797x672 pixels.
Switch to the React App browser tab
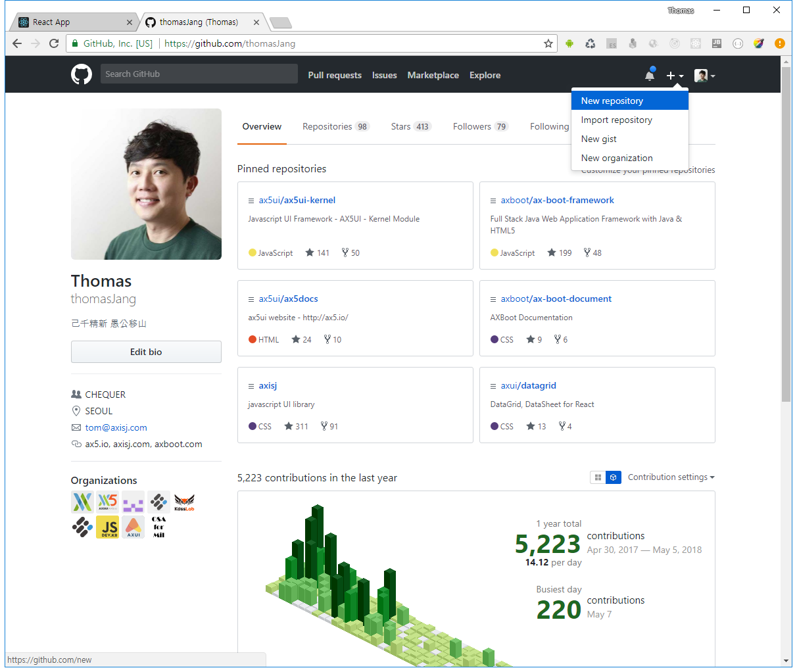[72, 22]
